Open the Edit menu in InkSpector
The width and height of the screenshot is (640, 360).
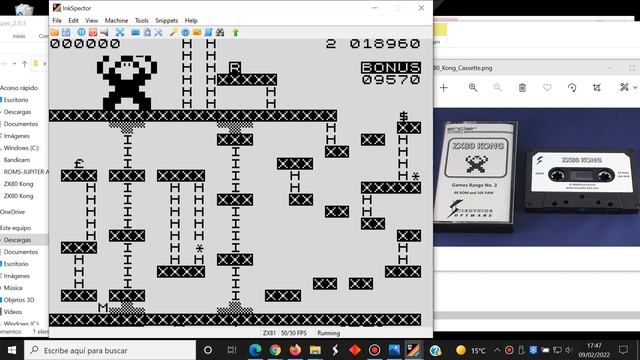(x=73, y=20)
